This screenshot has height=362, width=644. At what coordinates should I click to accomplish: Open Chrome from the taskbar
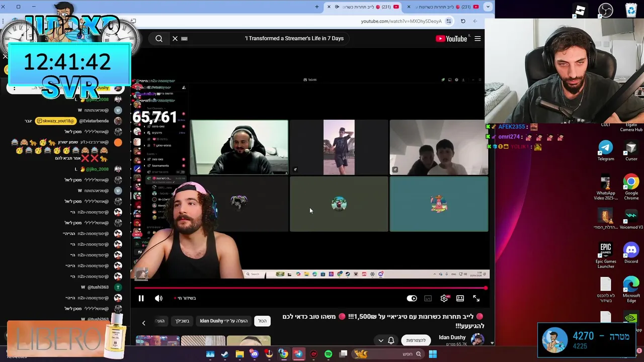click(284, 354)
